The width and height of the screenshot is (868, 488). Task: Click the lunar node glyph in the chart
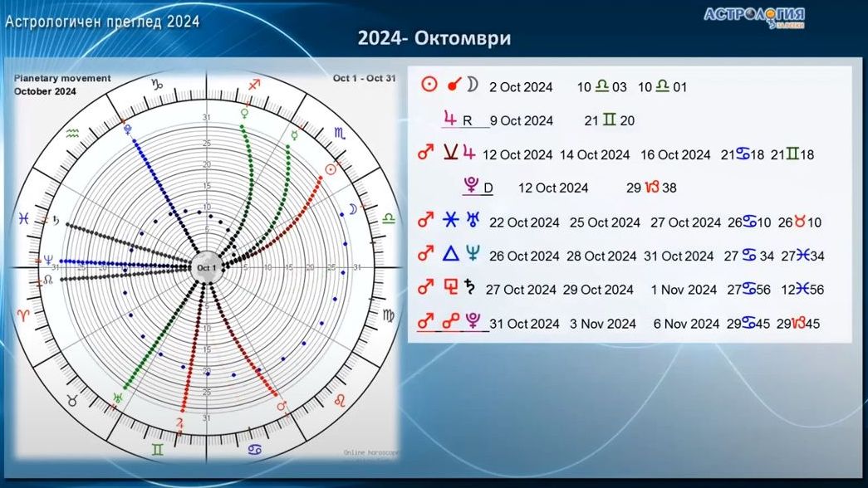tap(48, 281)
